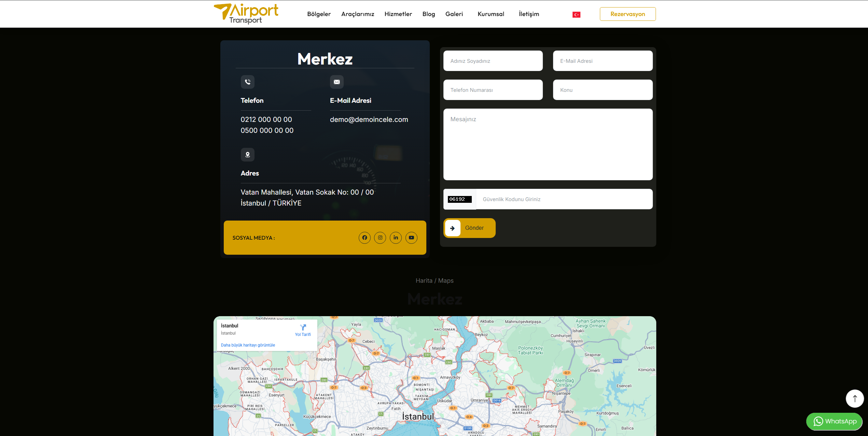This screenshot has height=436, width=868.
Task: Click the Güvenlik Kodunu Giriniz field
Action: pyautogui.click(x=564, y=199)
